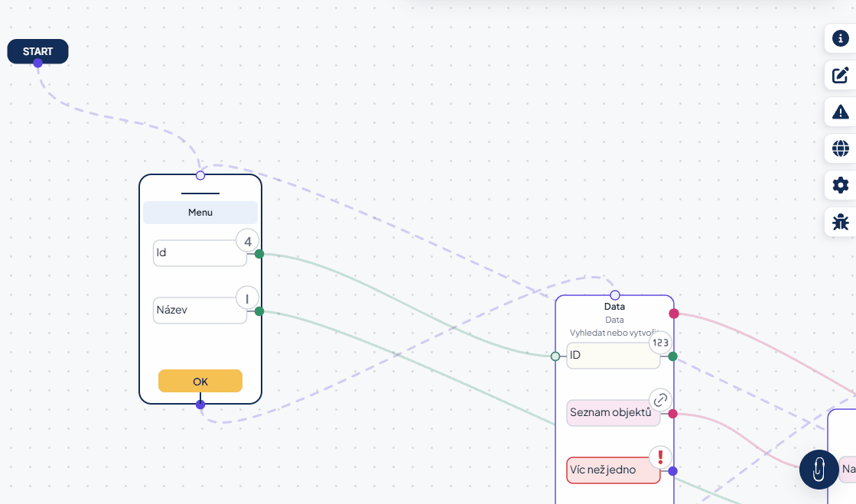
Task: Select the Seznam objektů output row
Action: pyautogui.click(x=613, y=413)
